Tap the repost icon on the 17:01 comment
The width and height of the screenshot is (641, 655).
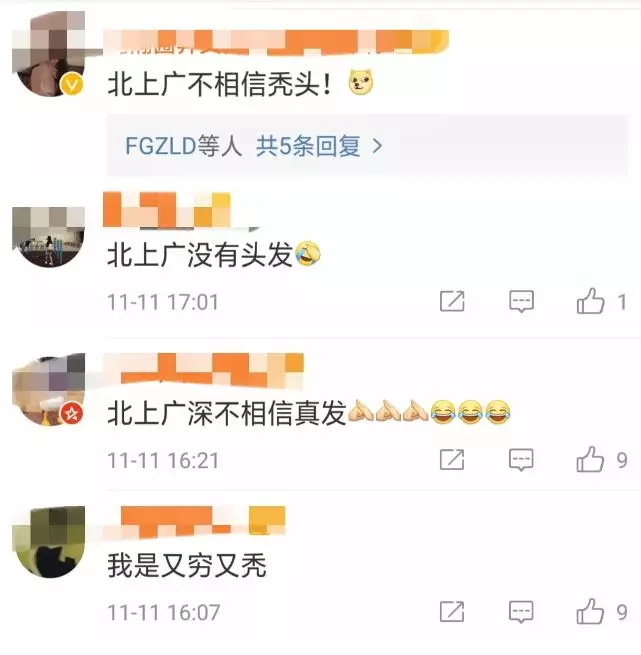(452, 301)
